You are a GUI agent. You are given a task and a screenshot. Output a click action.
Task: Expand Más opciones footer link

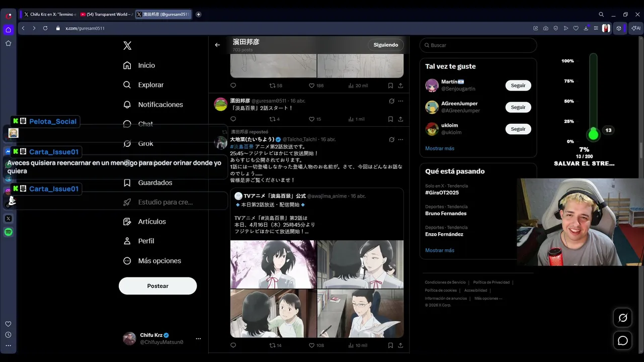pos(488,298)
